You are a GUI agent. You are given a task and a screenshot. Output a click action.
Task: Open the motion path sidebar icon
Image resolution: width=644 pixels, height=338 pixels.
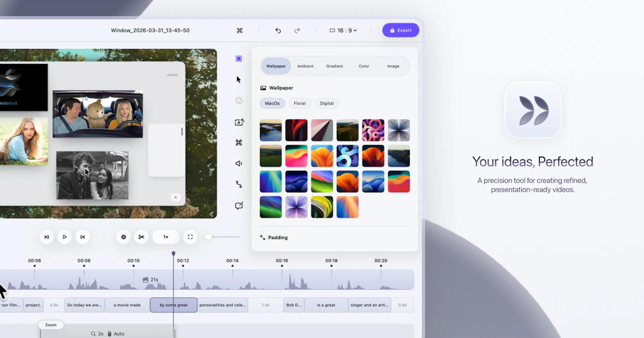(239, 184)
